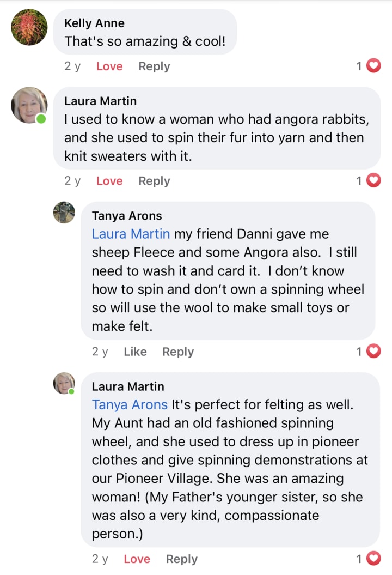Open the blue Tanya Arons mention link

pyautogui.click(x=130, y=405)
